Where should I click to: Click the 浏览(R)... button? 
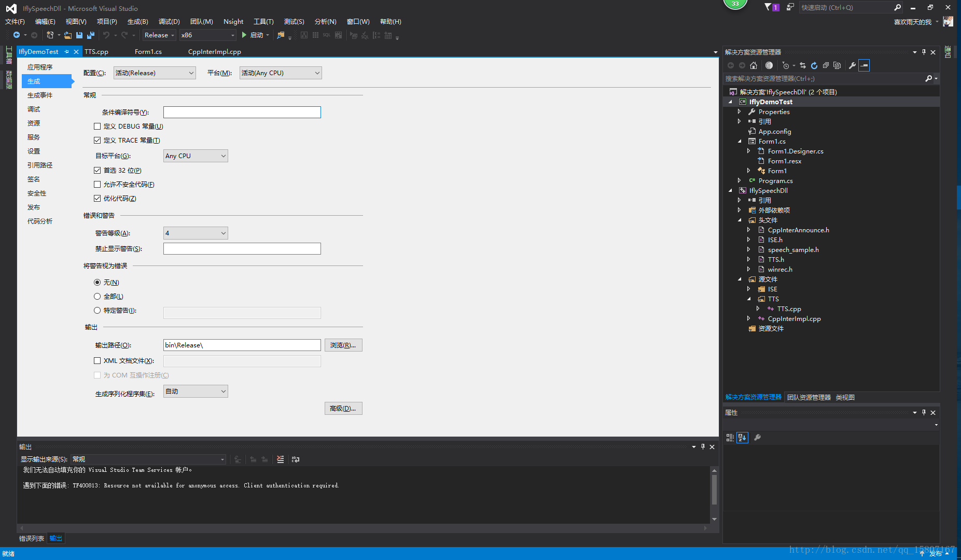343,345
